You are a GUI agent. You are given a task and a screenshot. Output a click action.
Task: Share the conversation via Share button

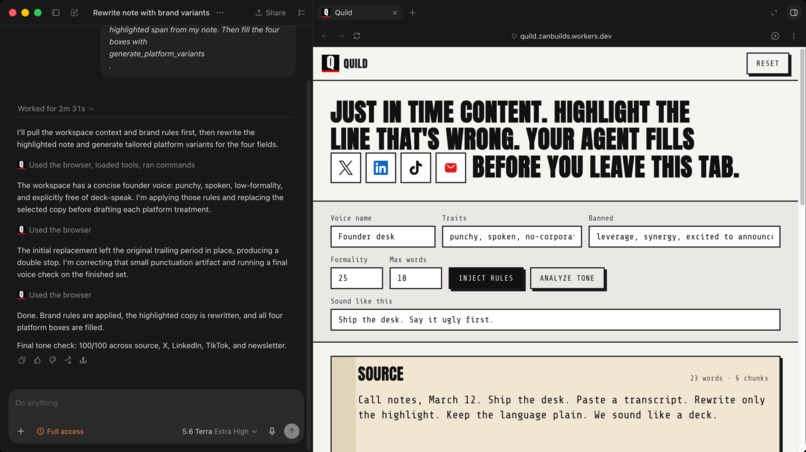(x=270, y=12)
